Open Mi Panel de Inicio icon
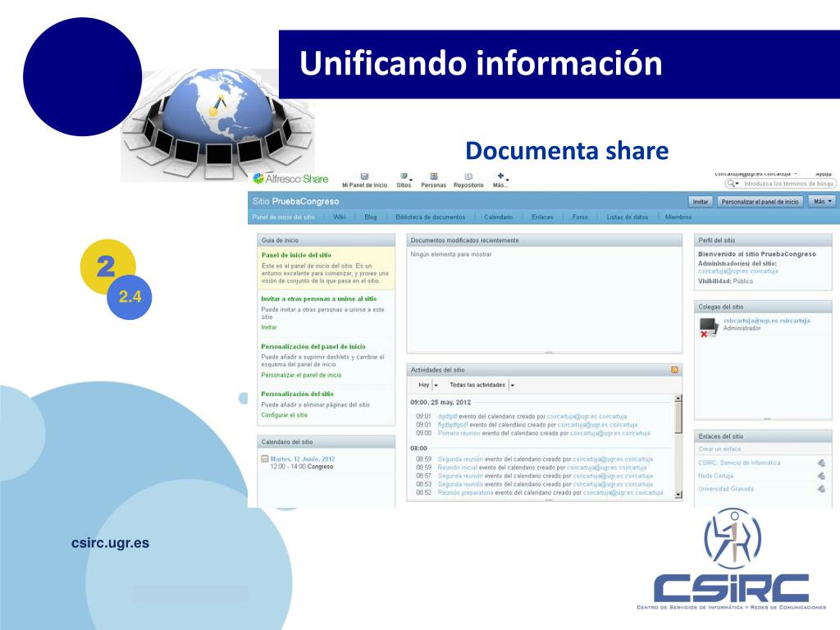Screen dimensions: 840x630 pyautogui.click(x=365, y=176)
